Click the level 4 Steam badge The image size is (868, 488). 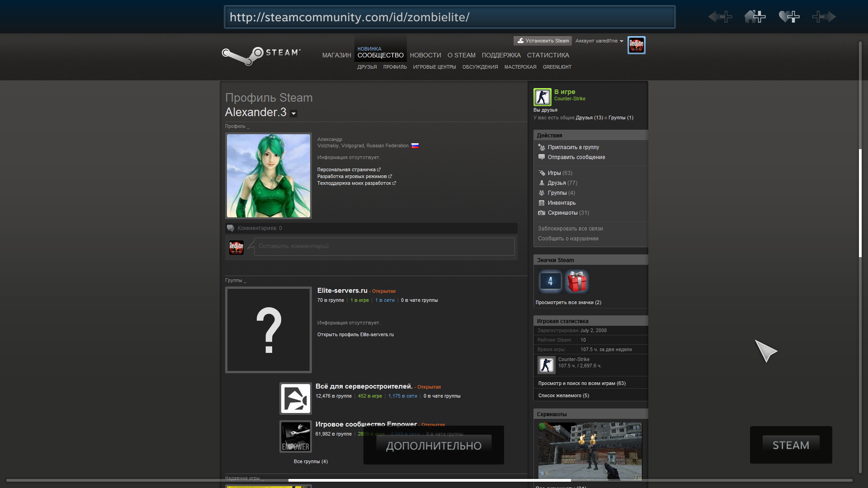pyautogui.click(x=550, y=282)
